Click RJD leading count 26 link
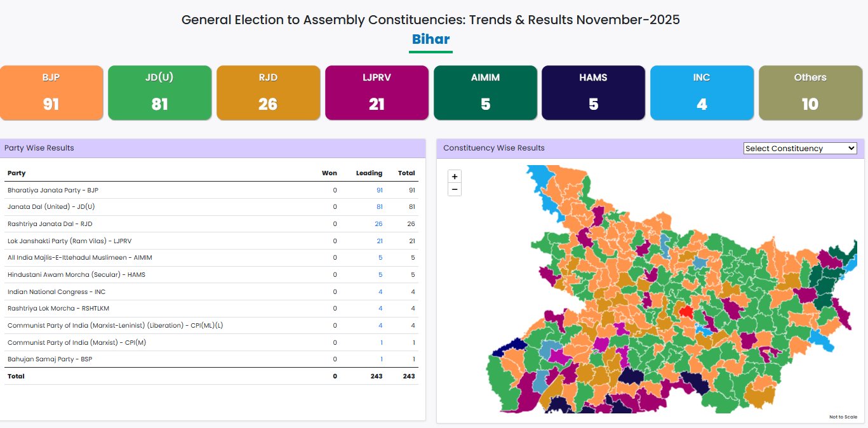The width and height of the screenshot is (868, 428). tap(378, 224)
